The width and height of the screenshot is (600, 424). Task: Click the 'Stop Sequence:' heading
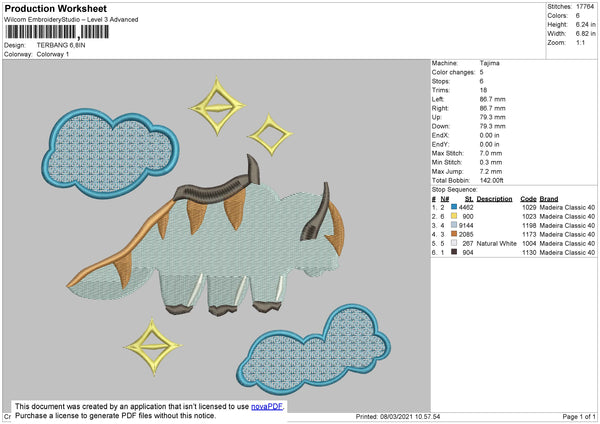tap(455, 190)
